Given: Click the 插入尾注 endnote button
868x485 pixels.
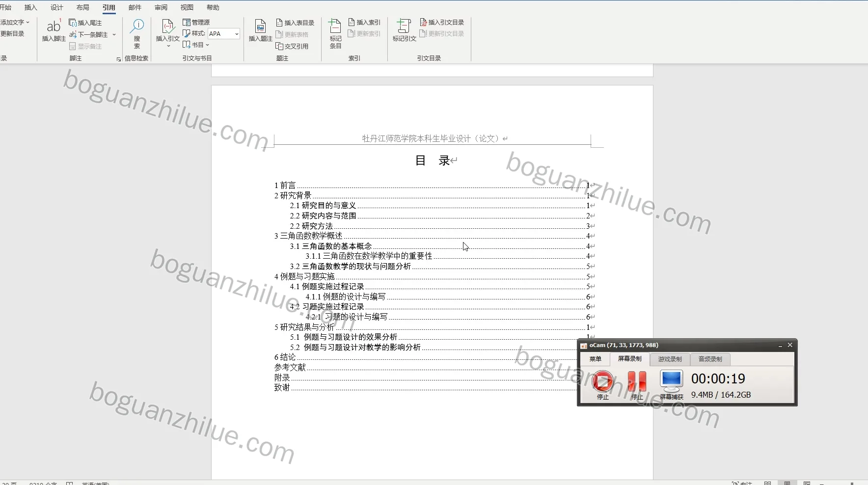Looking at the screenshot, I should pos(85,23).
